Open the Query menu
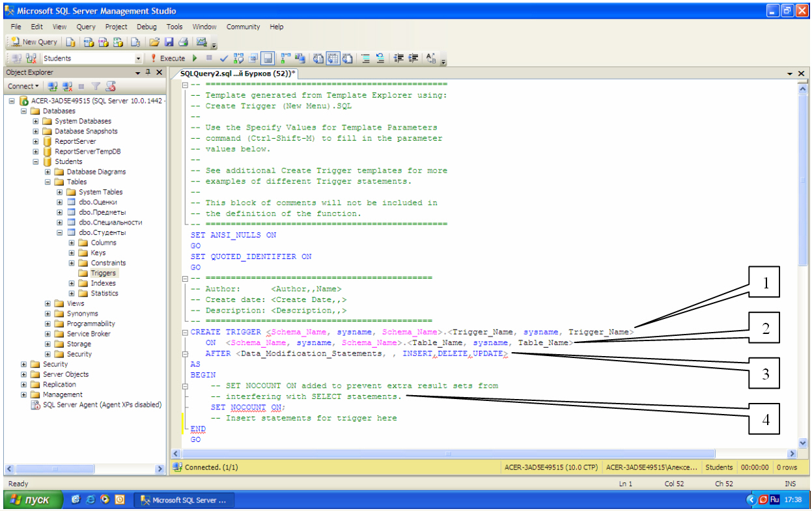This screenshot has width=812, height=511. tap(86, 27)
